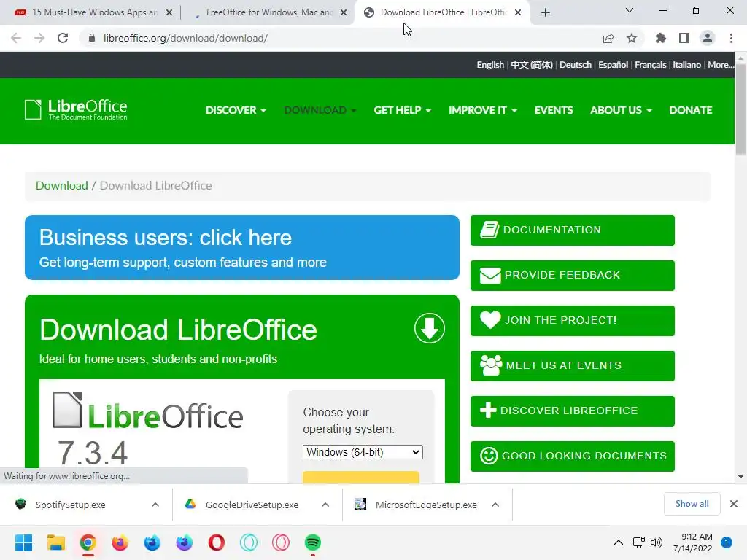Click MEET US AT EVENTS button
This screenshot has width=747, height=560.
[572, 366]
